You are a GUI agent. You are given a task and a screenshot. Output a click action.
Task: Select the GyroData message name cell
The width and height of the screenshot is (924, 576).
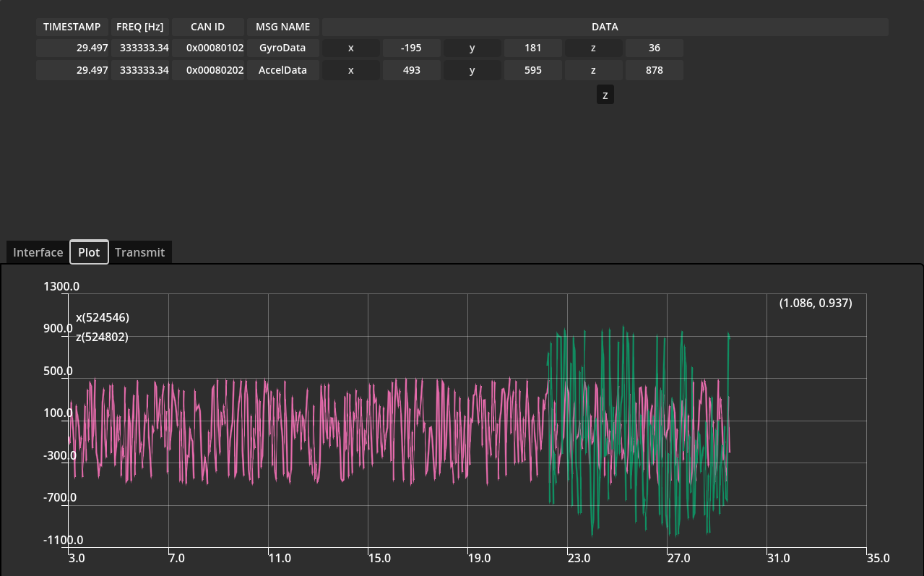click(x=282, y=48)
